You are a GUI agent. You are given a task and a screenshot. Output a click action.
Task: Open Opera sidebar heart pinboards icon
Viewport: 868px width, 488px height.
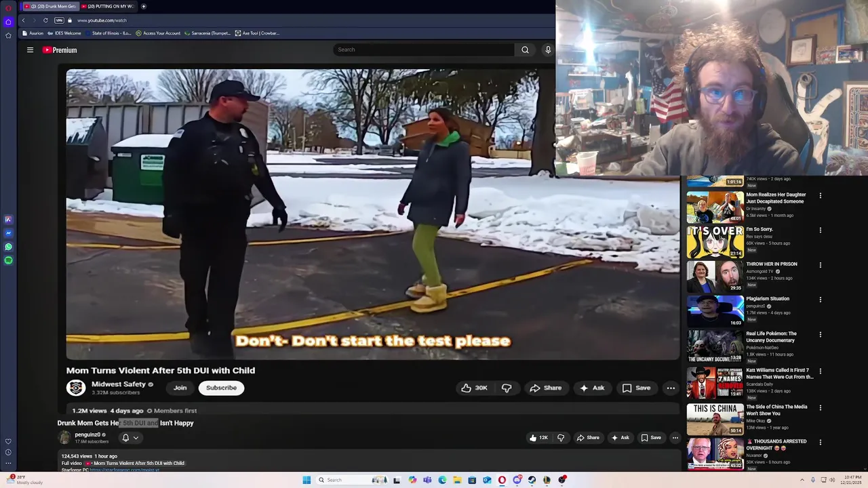point(8,441)
